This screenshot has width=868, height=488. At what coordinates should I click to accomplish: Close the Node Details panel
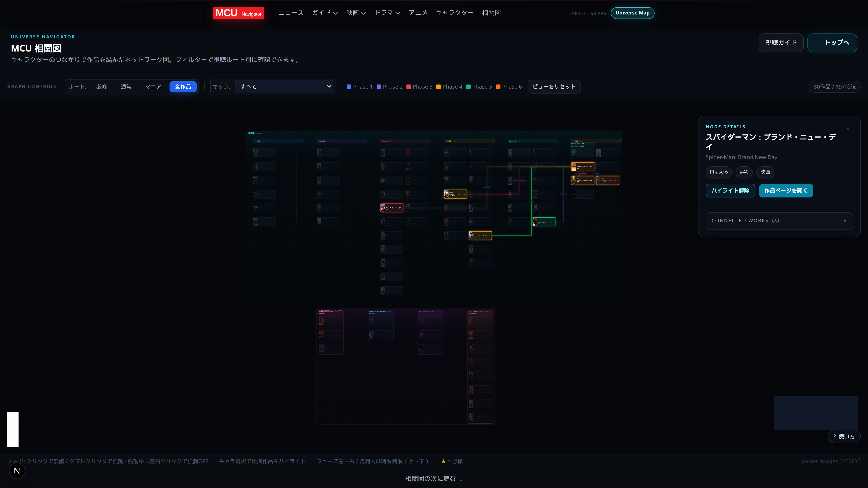point(848,129)
